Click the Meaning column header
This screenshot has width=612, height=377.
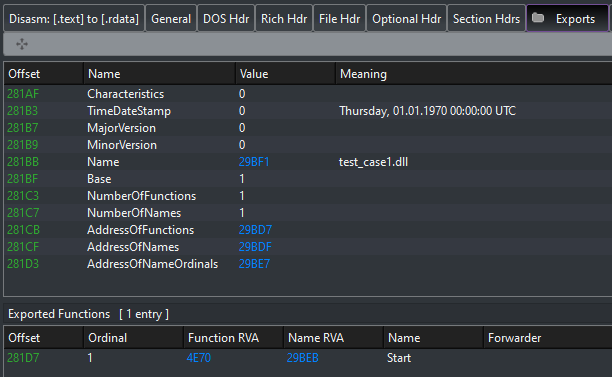click(473, 74)
